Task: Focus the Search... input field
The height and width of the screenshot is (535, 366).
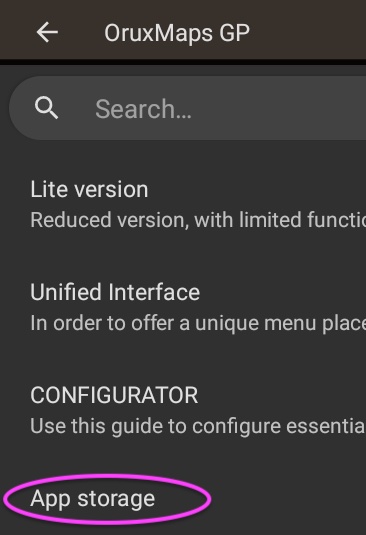Action: tap(188, 108)
